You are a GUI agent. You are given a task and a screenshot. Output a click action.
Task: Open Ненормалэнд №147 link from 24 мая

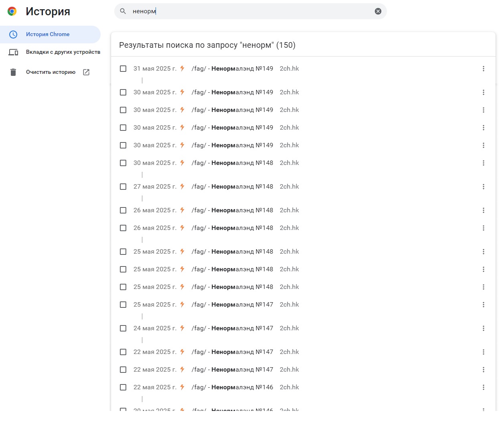tap(232, 328)
